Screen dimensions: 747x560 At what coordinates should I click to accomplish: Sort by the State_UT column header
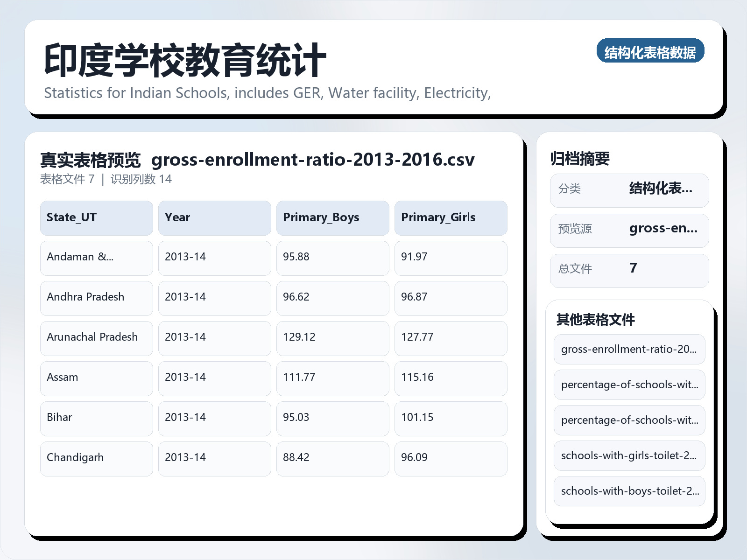click(96, 217)
